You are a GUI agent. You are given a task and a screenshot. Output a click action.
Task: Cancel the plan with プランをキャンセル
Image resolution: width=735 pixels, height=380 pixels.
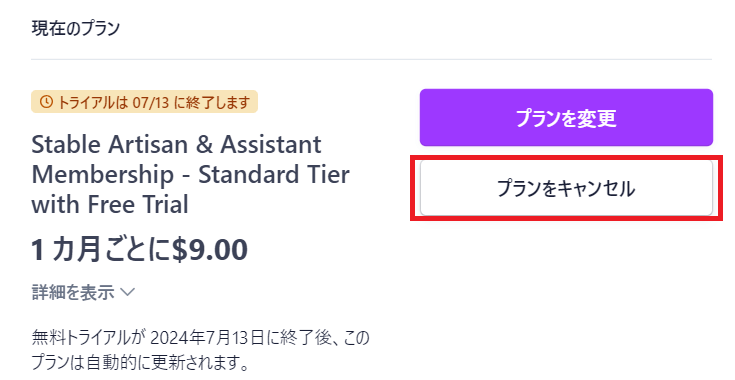click(x=566, y=188)
